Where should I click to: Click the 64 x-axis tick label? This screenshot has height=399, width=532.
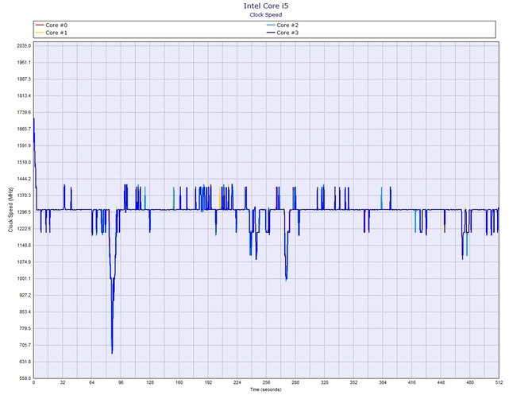click(92, 382)
